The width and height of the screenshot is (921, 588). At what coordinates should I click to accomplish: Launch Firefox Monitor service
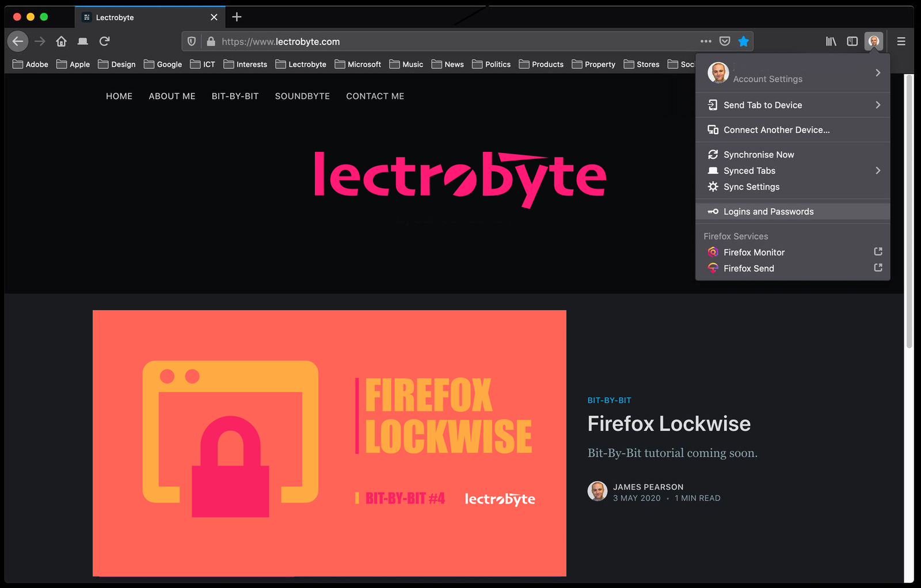tap(793, 252)
